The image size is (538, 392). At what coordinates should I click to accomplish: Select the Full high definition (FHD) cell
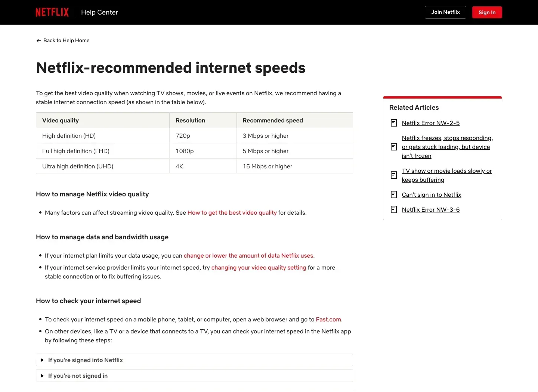point(103,151)
